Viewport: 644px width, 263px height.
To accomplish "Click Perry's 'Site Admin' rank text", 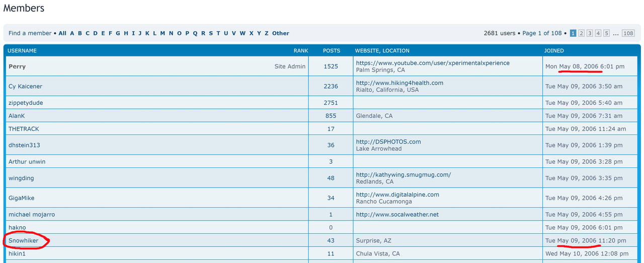I will click(x=290, y=67).
